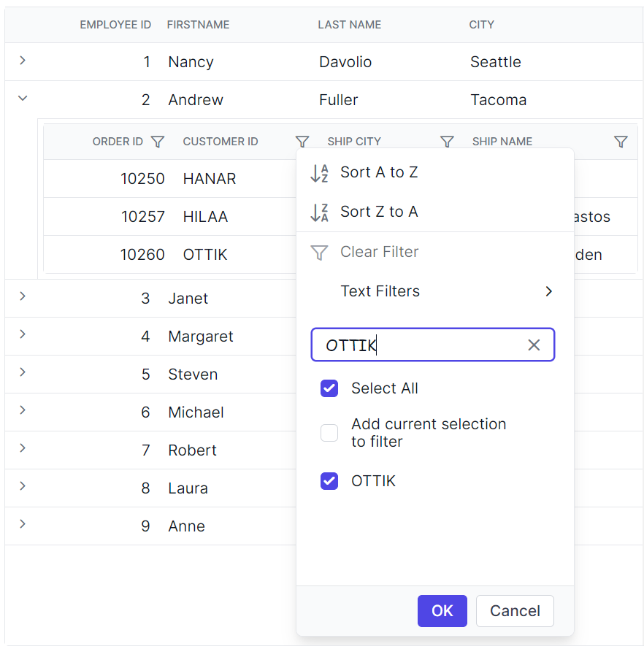Expand Laura's employee row
This screenshot has height=649, width=644.
click(23, 486)
